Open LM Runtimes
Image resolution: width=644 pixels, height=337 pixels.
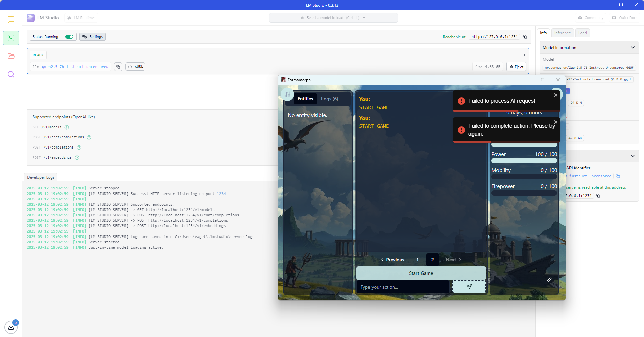click(82, 18)
